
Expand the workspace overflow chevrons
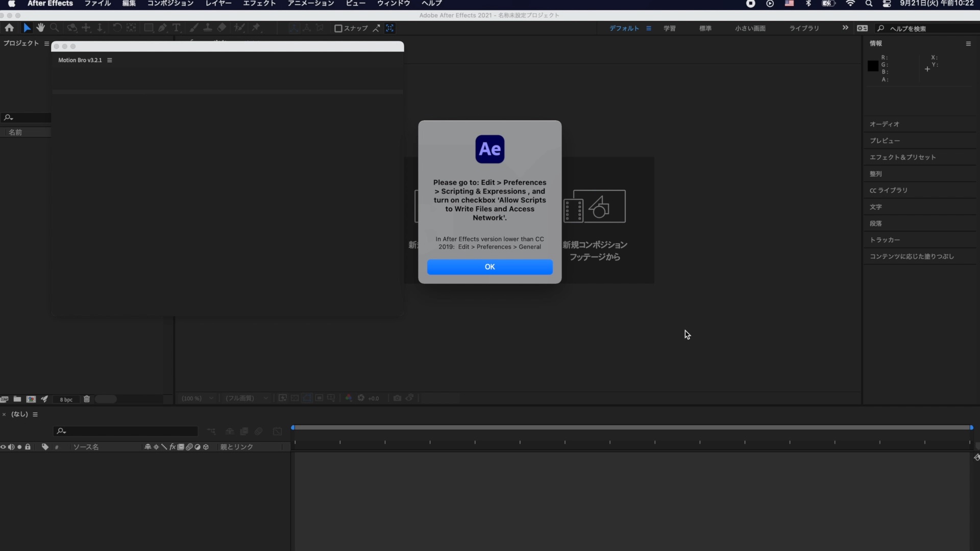[845, 28]
